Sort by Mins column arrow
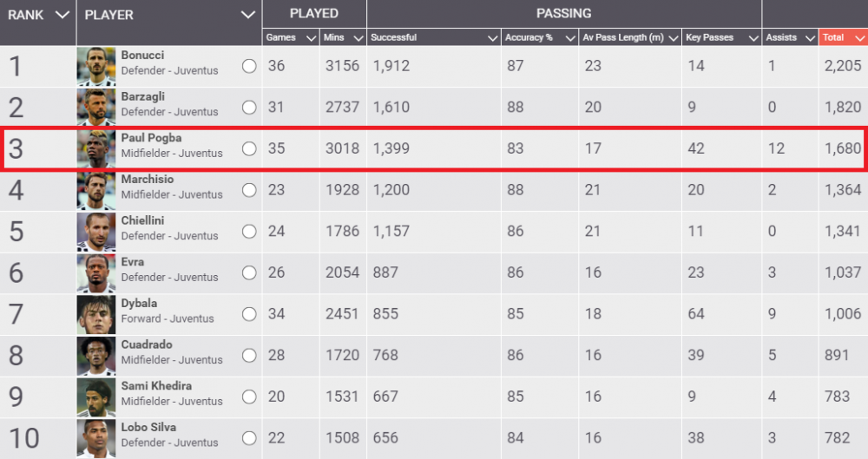Image resolution: width=868 pixels, height=459 pixels. click(x=358, y=38)
